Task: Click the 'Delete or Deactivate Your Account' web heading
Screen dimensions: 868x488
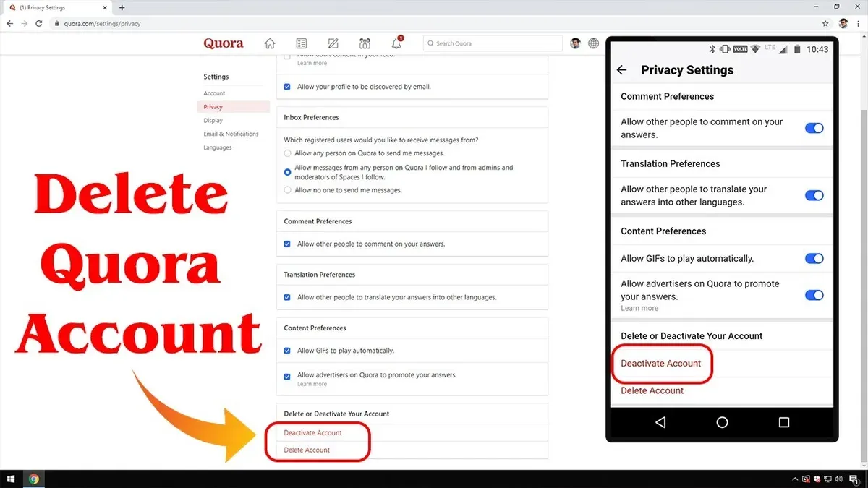Action: pyautogui.click(x=336, y=414)
